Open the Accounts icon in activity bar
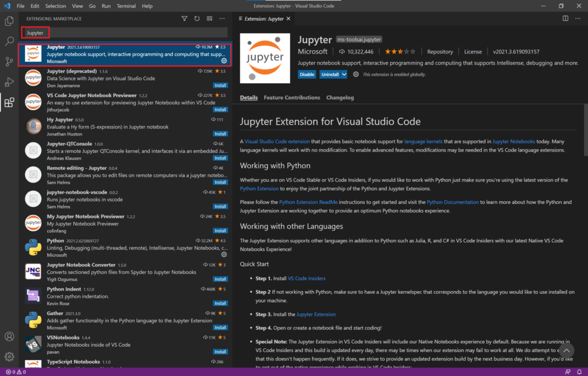Screen dimensions: 588x376 tap(9, 336)
